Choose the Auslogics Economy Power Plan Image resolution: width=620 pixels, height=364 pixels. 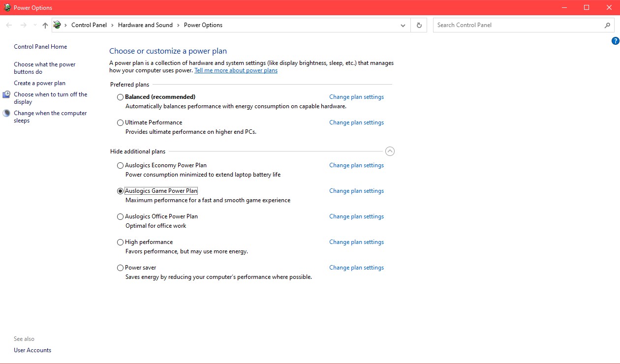pos(120,166)
